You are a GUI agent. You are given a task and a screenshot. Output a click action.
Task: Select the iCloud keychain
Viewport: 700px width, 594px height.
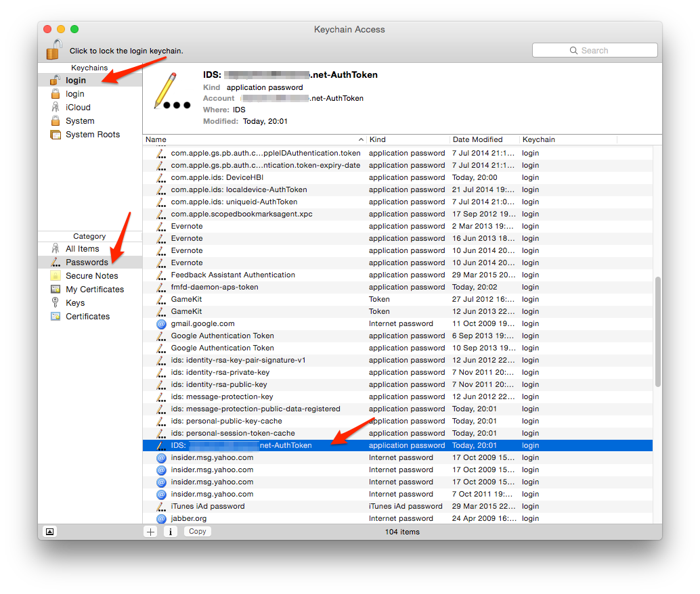pyautogui.click(x=90, y=108)
